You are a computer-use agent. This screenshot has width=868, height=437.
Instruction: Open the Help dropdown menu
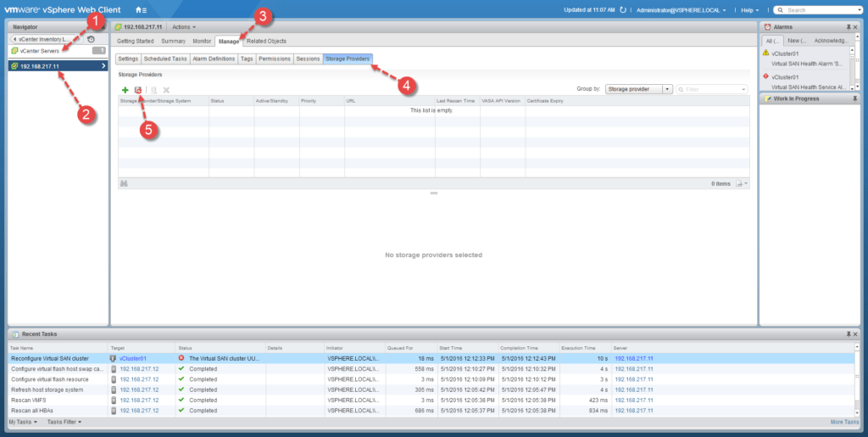[x=750, y=10]
